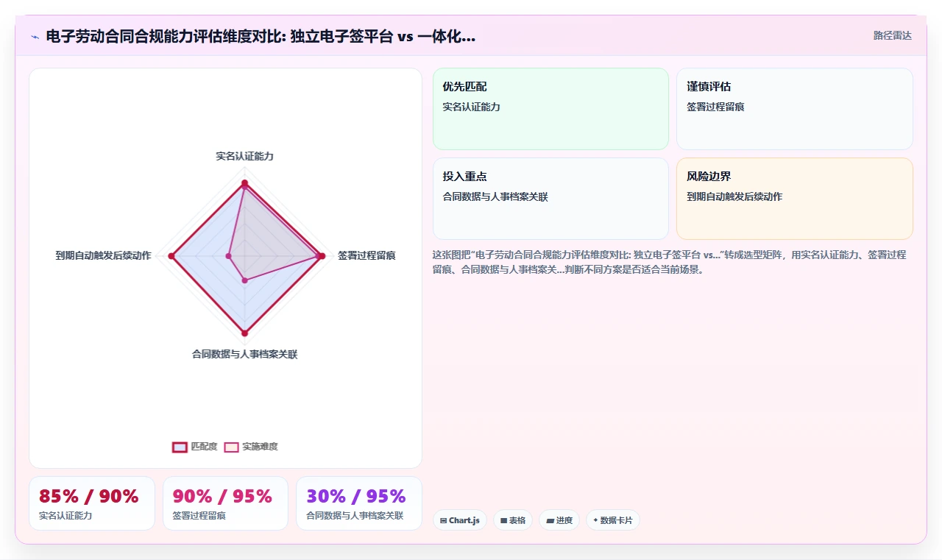Viewport: 942px width, 560px height.
Task: Click 合同数据与人事档案关联 text in the 投入重点 card
Action: [x=495, y=196]
